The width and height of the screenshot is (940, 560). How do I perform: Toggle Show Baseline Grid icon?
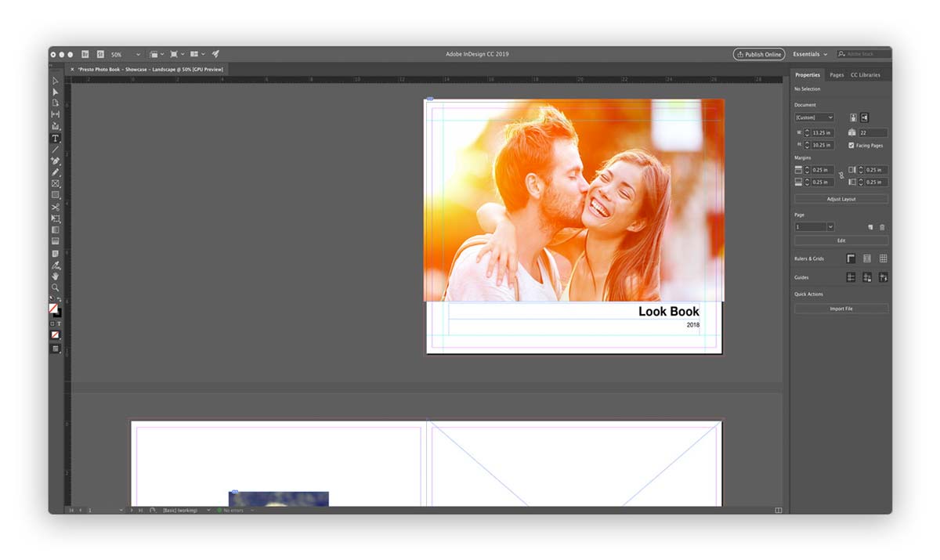coord(867,258)
